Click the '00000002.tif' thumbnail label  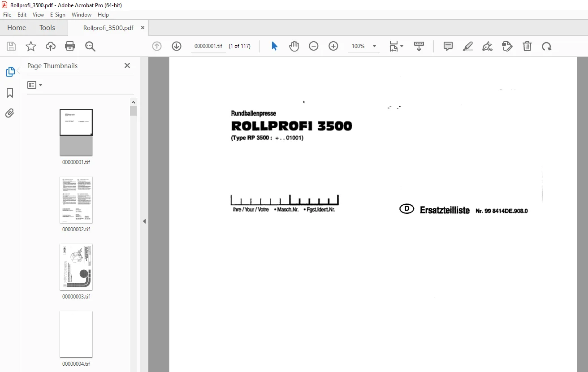coord(76,229)
